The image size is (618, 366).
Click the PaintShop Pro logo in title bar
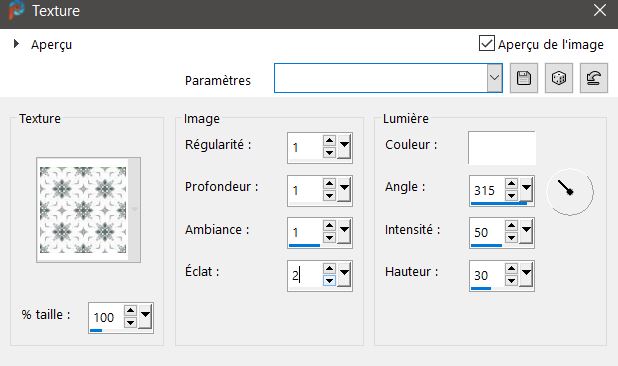coord(16,10)
